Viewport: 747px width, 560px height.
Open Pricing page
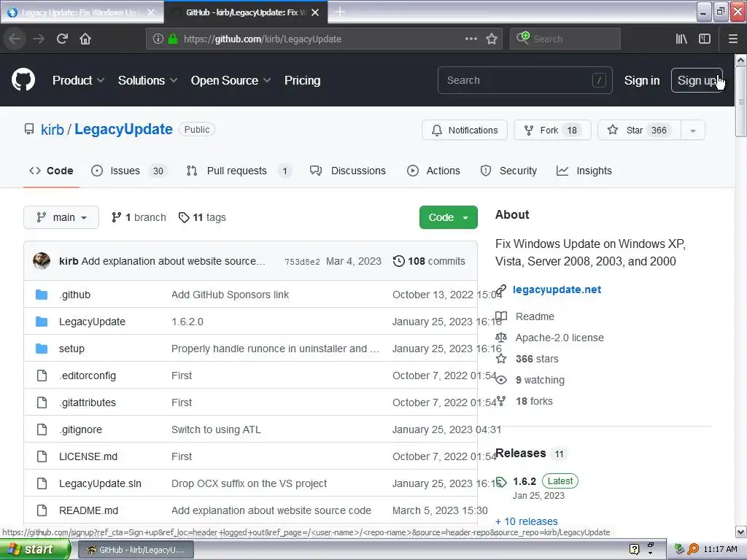302,80
